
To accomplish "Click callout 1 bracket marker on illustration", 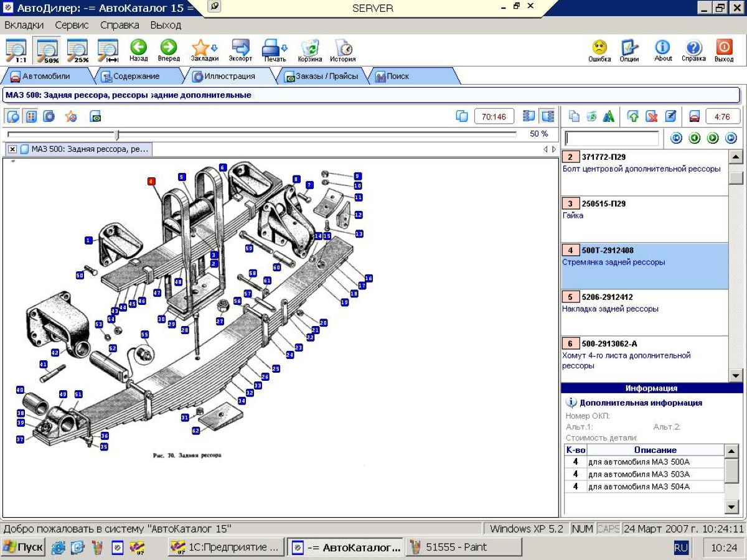I will point(88,240).
